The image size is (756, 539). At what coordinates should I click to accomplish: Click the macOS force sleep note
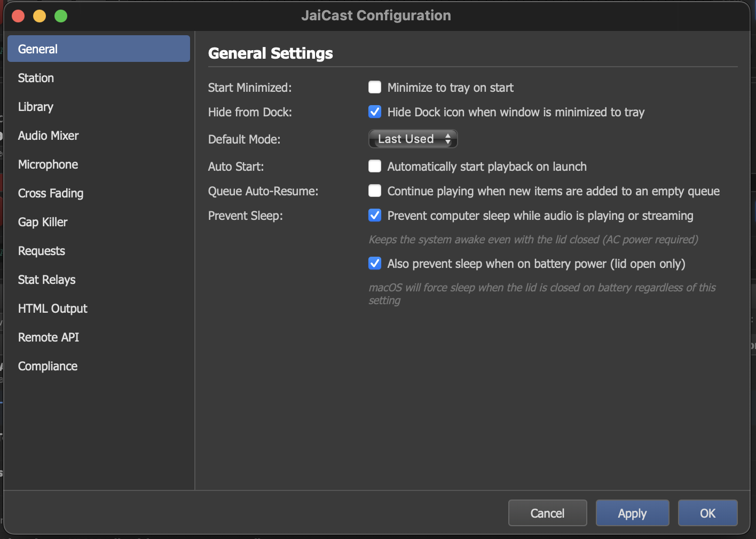coord(542,294)
